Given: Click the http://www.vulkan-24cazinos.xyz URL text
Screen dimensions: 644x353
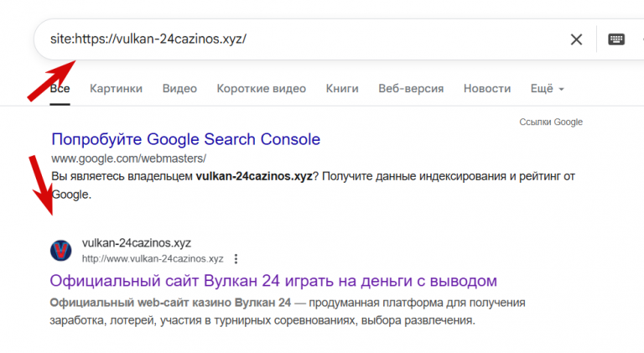Looking at the screenshot, I should click(153, 259).
